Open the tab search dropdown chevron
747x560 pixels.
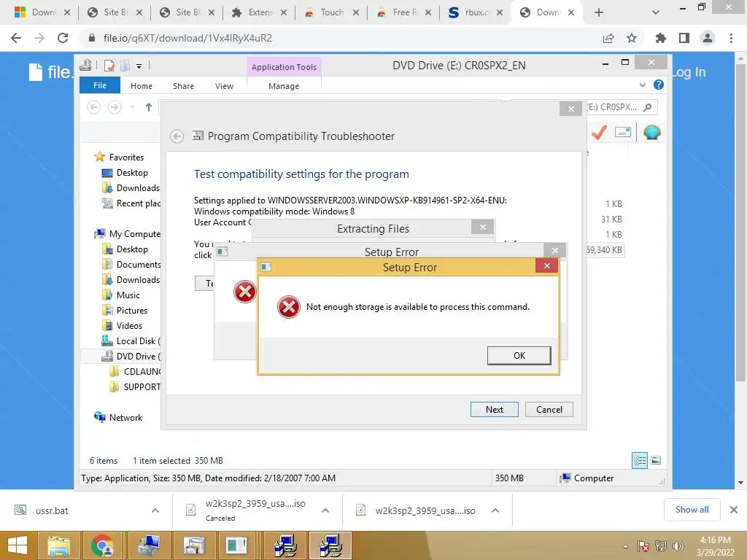coord(656,12)
